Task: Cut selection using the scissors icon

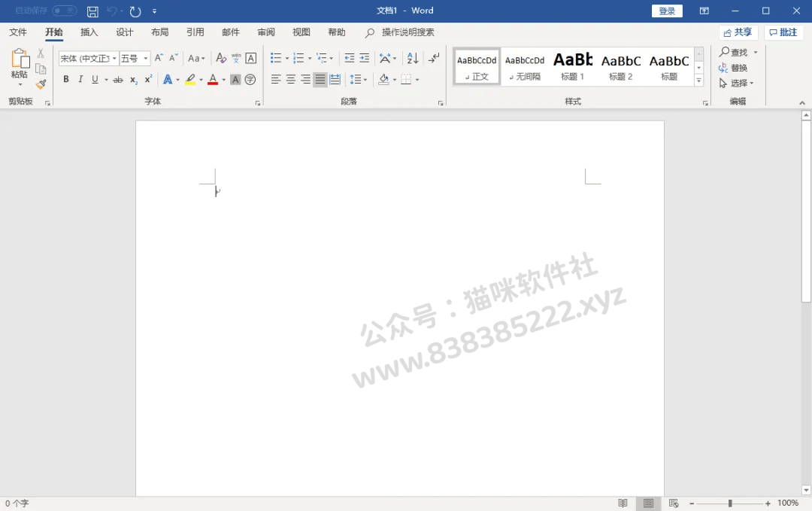Action: click(x=41, y=53)
